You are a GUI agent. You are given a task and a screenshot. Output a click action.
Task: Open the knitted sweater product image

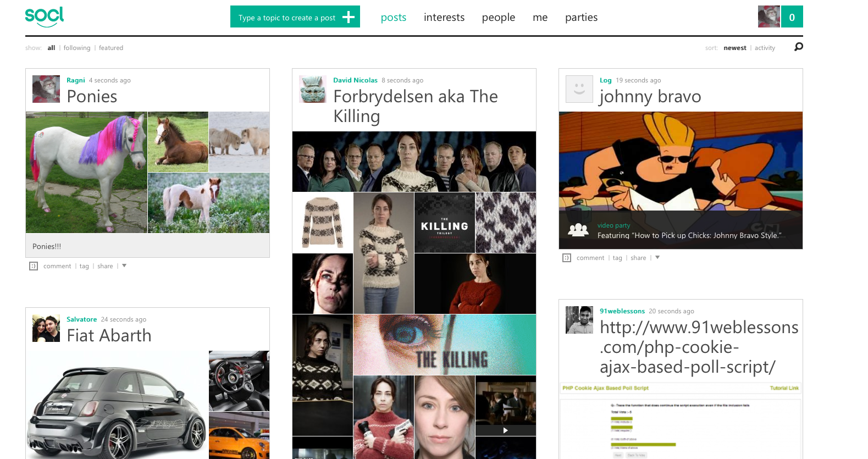[x=323, y=223]
